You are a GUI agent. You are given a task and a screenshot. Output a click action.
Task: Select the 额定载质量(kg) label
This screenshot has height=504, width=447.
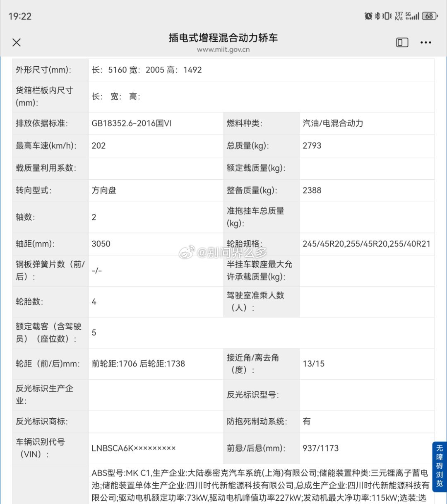pos(256,168)
